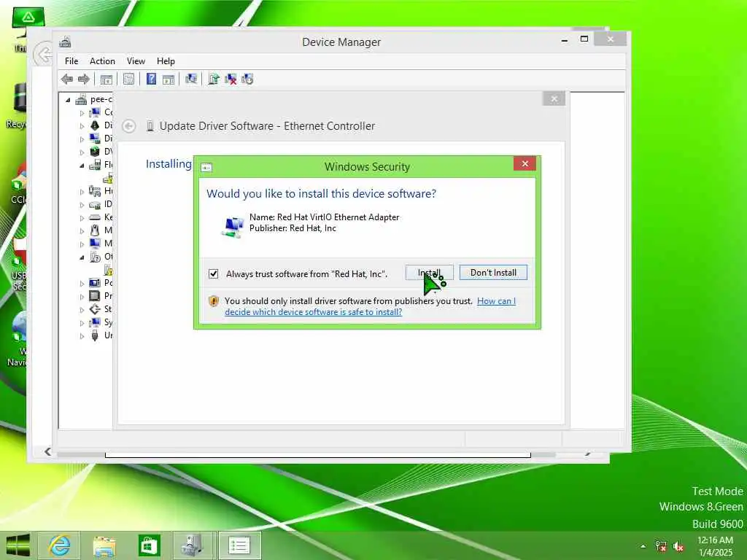Open the Action menu
Screen dimensions: 747x560
[x=102, y=61]
